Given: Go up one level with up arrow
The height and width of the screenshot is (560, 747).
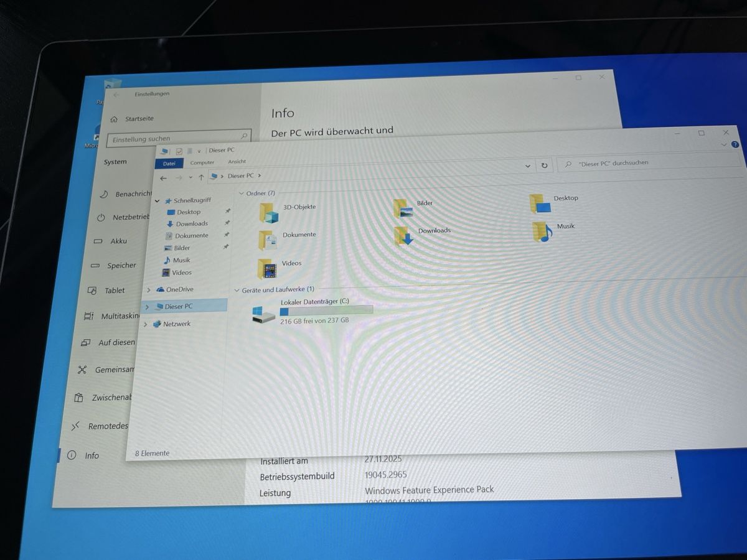Looking at the screenshot, I should pos(201,177).
